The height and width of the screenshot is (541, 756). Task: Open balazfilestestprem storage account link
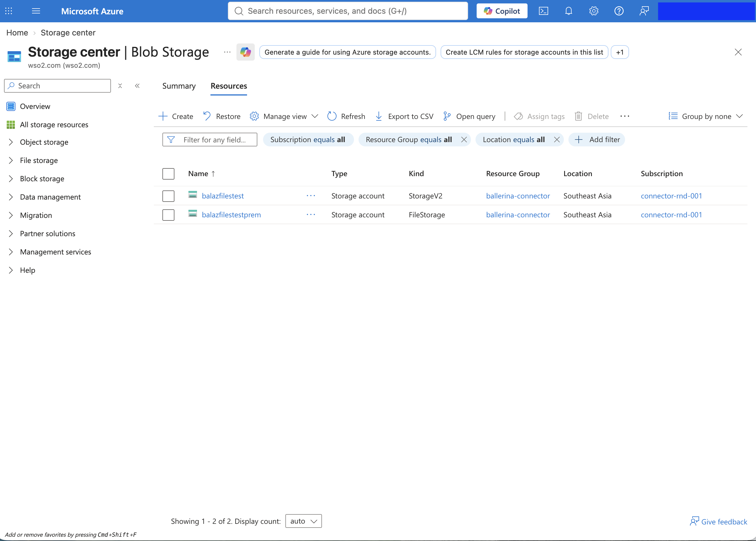(231, 215)
